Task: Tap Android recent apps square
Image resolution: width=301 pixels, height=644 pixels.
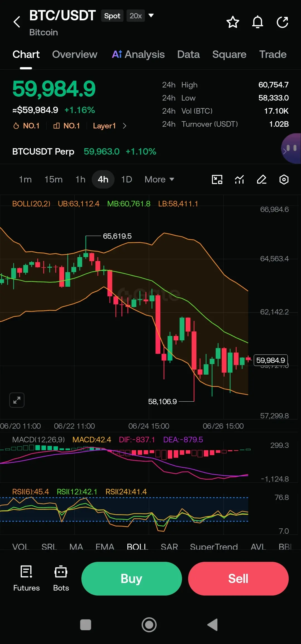Action: point(86,625)
